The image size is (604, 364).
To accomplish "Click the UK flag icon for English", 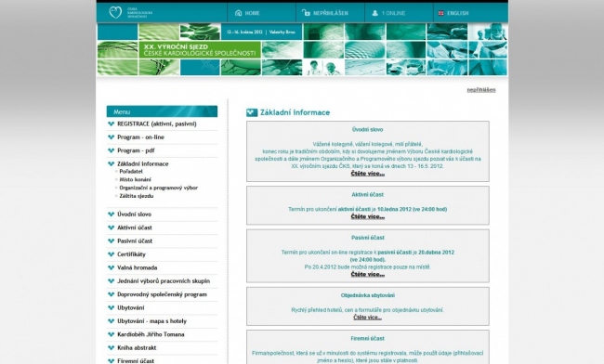I will (441, 13).
